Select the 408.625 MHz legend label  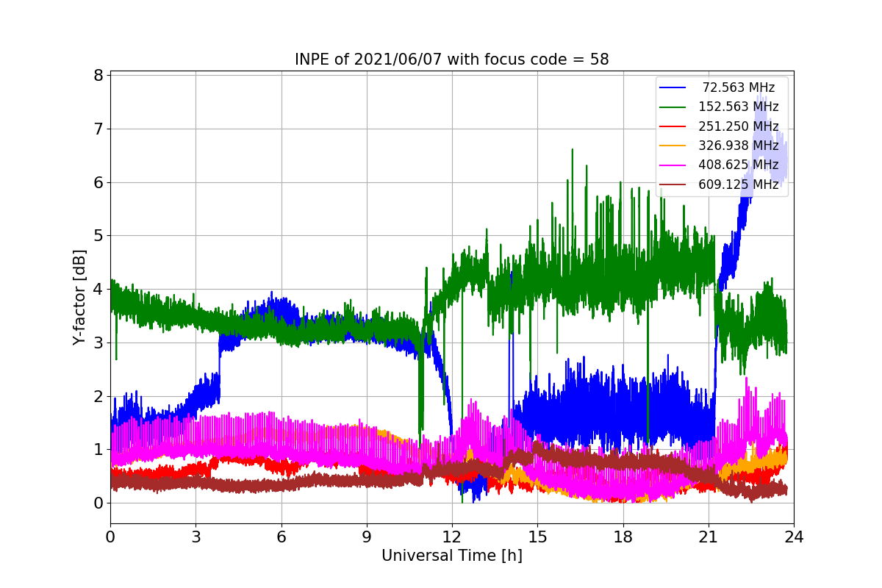[x=738, y=165]
